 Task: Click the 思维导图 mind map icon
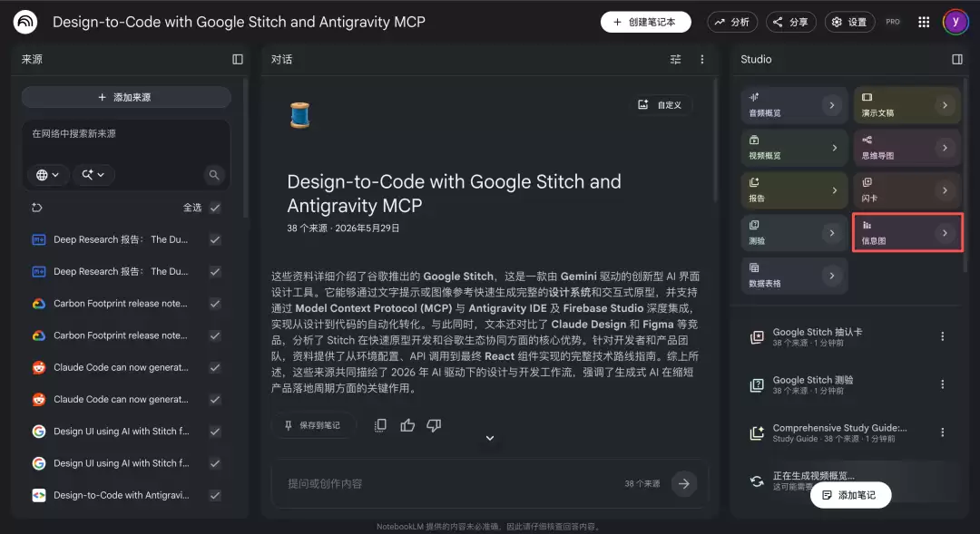(867, 140)
